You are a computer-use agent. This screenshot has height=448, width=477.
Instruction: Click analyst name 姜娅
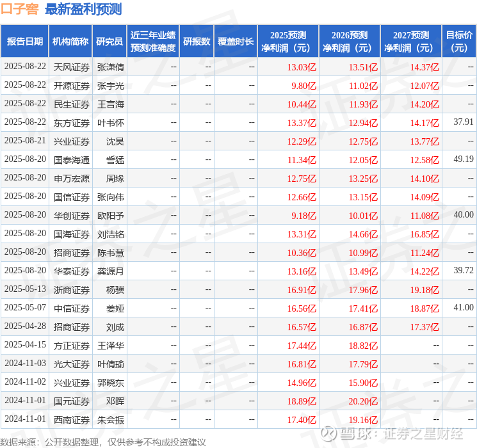pyautogui.click(x=115, y=308)
